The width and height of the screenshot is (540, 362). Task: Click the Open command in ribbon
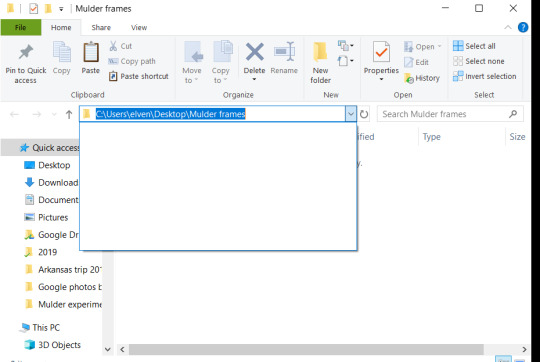(x=423, y=46)
